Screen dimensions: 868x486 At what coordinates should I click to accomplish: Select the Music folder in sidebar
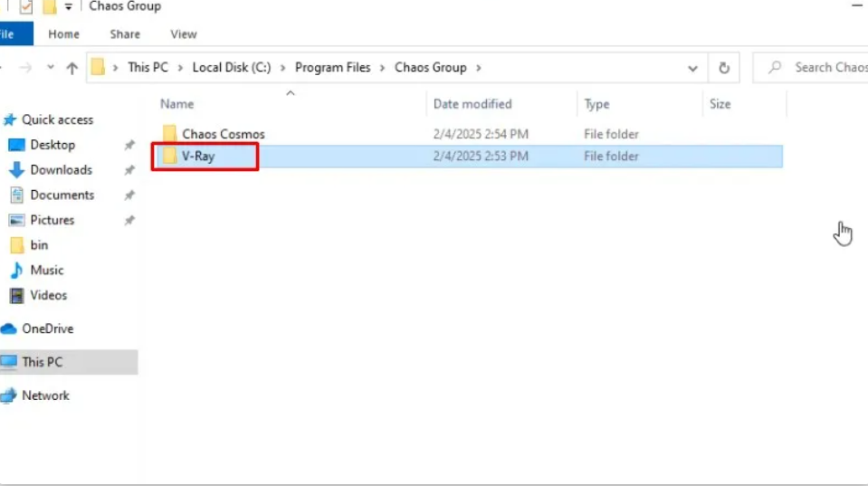point(46,270)
